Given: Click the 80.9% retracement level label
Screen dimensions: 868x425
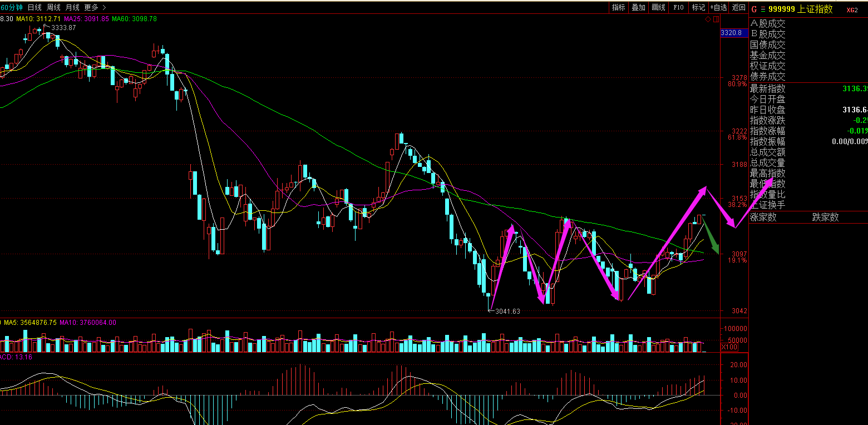Looking at the screenshot, I should (x=737, y=84).
